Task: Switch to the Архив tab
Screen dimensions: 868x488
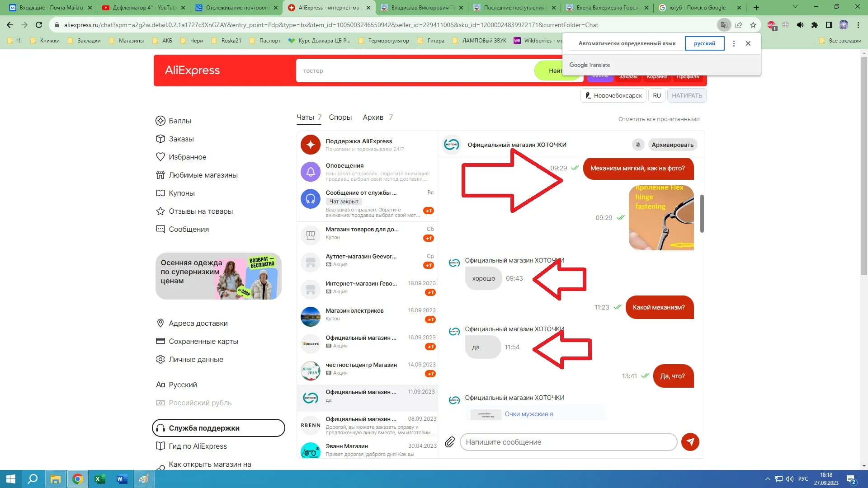Action: click(373, 117)
